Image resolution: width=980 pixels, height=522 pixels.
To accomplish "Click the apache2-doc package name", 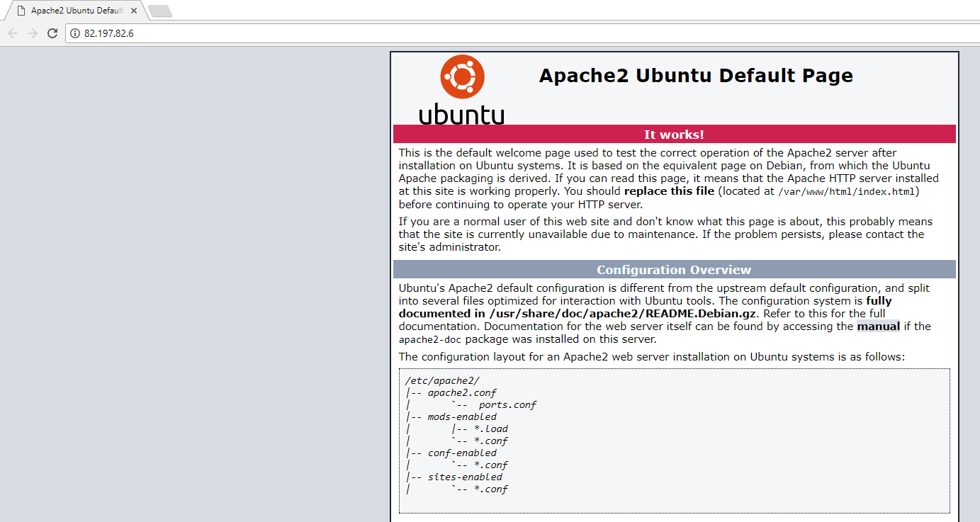I will 430,340.
